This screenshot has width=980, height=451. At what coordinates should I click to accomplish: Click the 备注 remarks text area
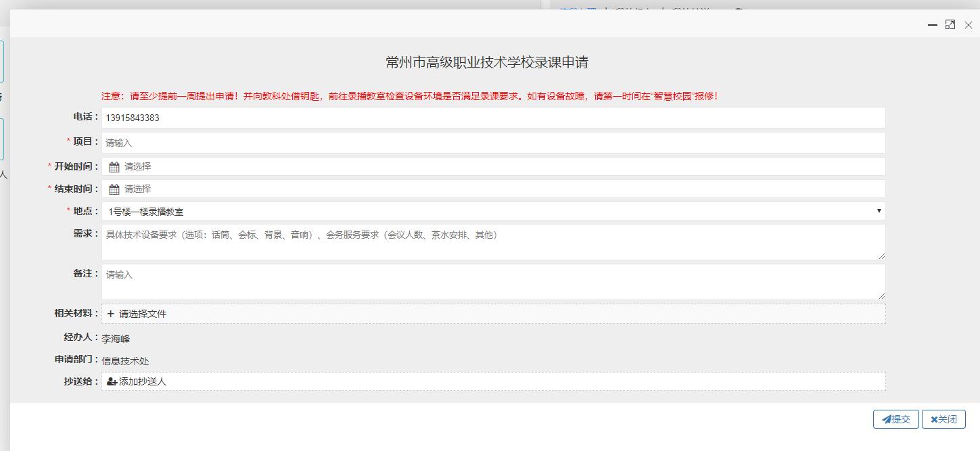click(473, 281)
